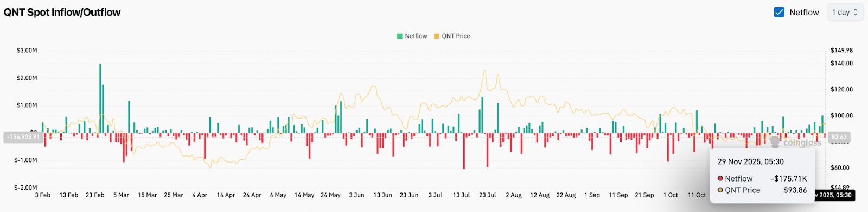
Task: Open the 1 day interval dropdown
Action: coord(845,12)
